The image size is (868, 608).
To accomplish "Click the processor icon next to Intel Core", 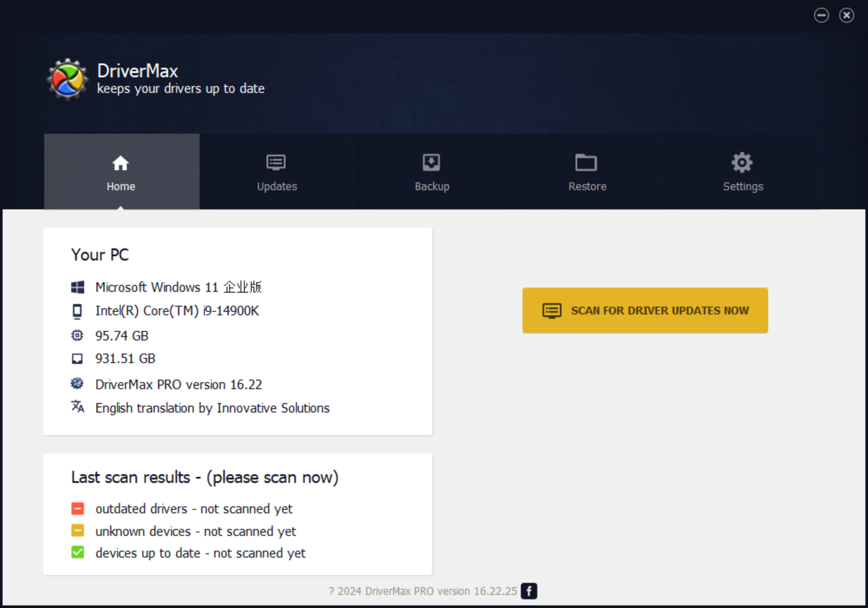I will pyautogui.click(x=77, y=311).
